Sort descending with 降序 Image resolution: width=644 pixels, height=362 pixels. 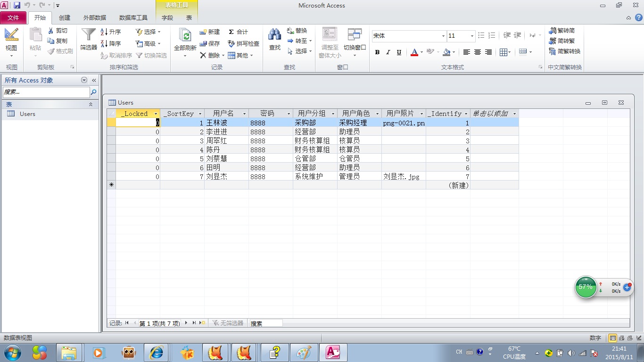pyautogui.click(x=111, y=43)
